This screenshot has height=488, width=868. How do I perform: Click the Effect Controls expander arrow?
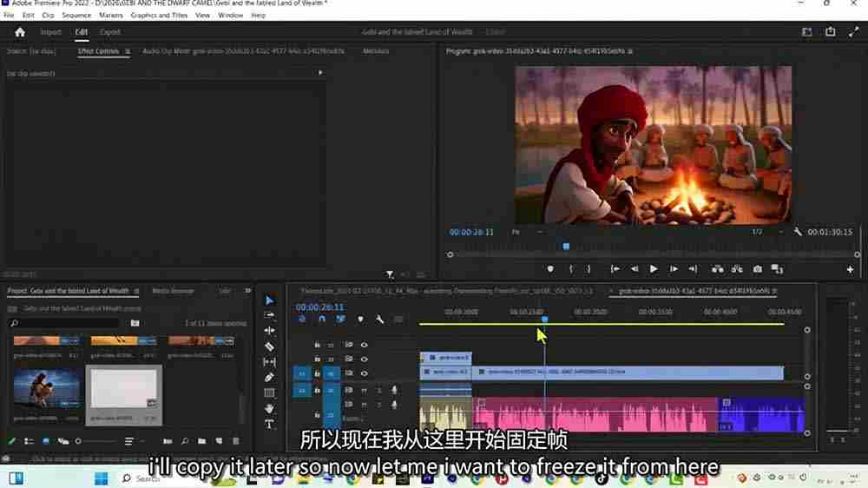click(320, 73)
